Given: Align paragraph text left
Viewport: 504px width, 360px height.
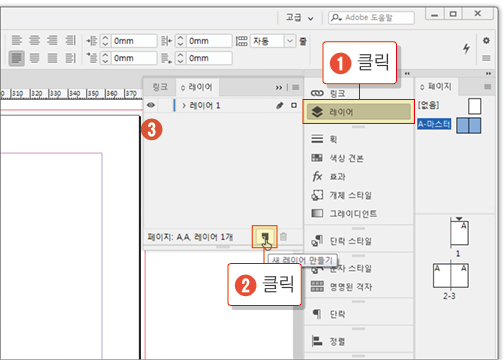Looking at the screenshot, I should coord(17,40).
